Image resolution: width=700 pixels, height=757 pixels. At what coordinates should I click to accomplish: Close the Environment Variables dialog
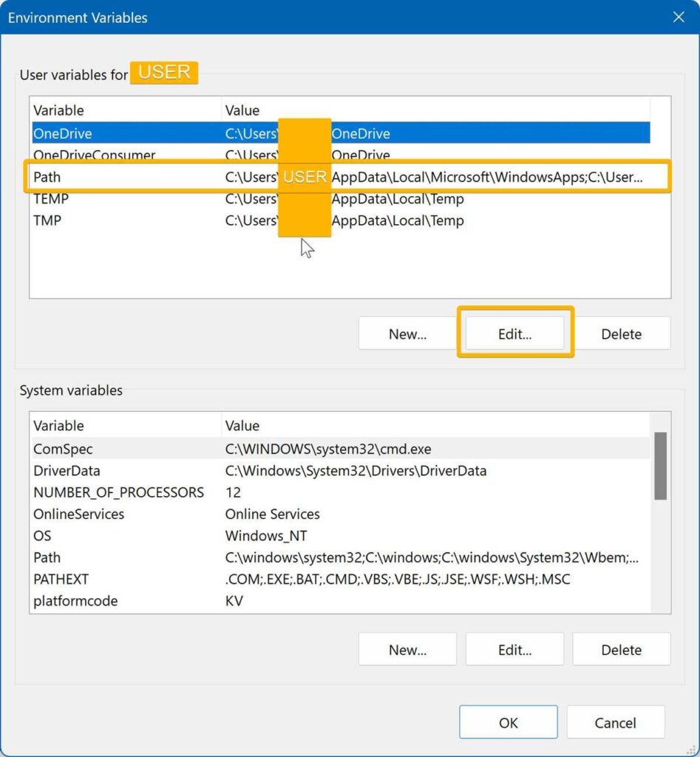(679, 18)
